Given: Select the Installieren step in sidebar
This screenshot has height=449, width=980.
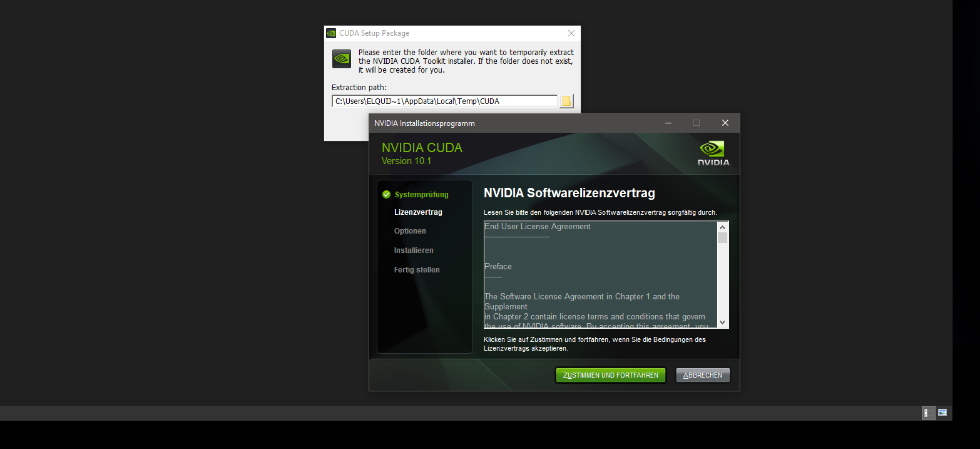Looking at the screenshot, I should 414,250.
